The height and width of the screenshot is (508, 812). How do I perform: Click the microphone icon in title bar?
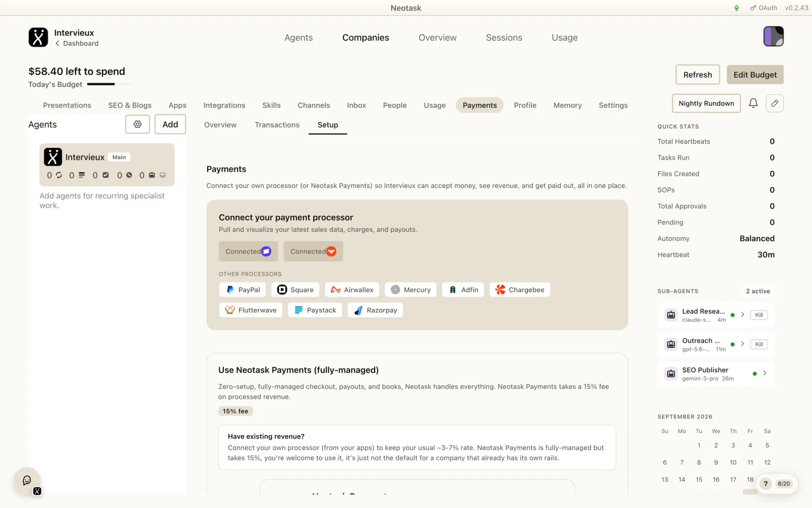click(x=736, y=8)
